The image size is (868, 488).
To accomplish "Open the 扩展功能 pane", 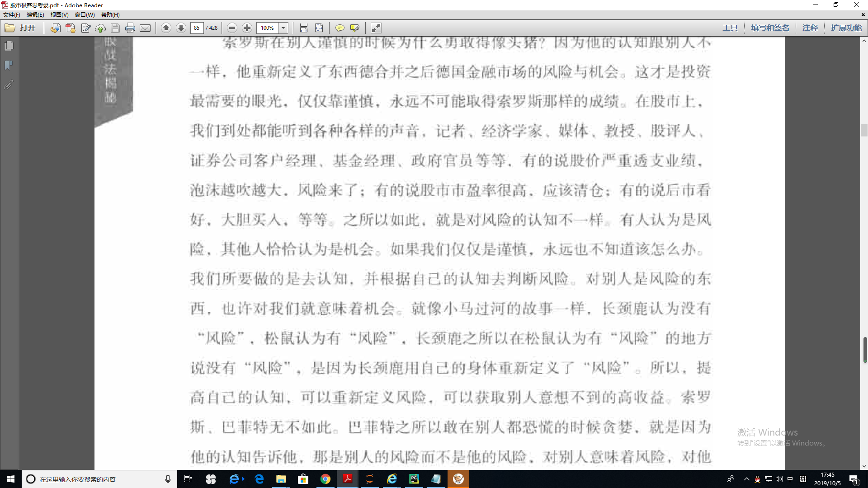I will coord(846,28).
